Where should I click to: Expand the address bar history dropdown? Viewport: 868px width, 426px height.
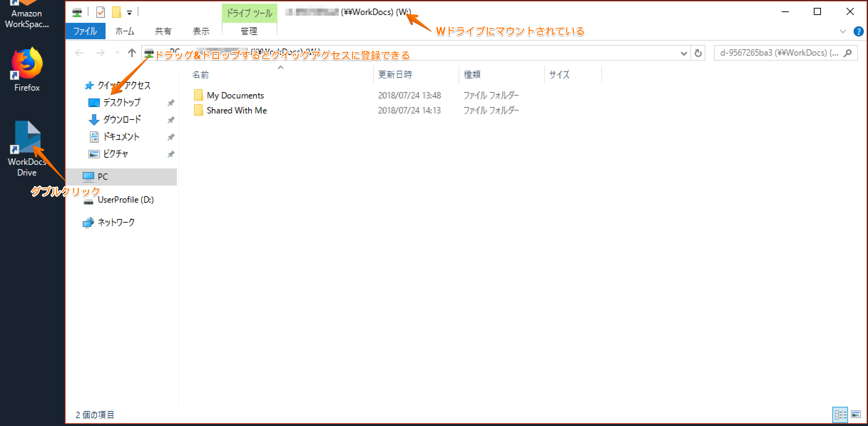[x=684, y=54]
